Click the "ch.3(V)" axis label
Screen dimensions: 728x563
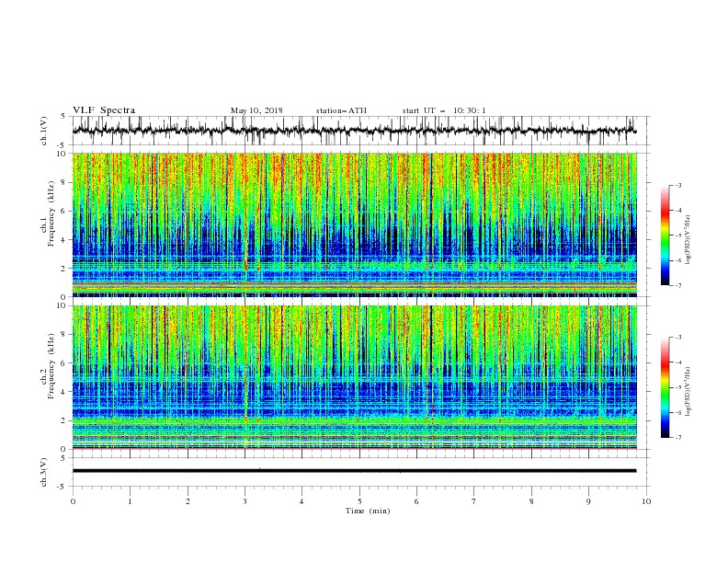[x=44, y=472]
